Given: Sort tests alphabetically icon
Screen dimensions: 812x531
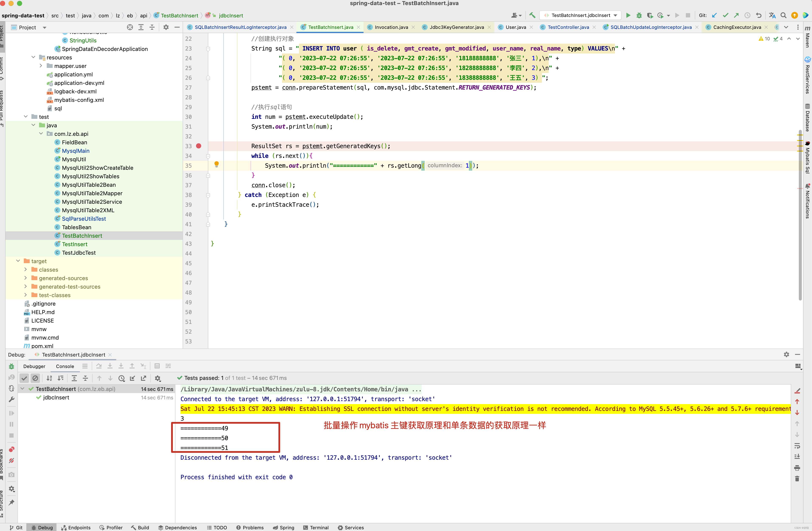Looking at the screenshot, I should pos(49,378).
